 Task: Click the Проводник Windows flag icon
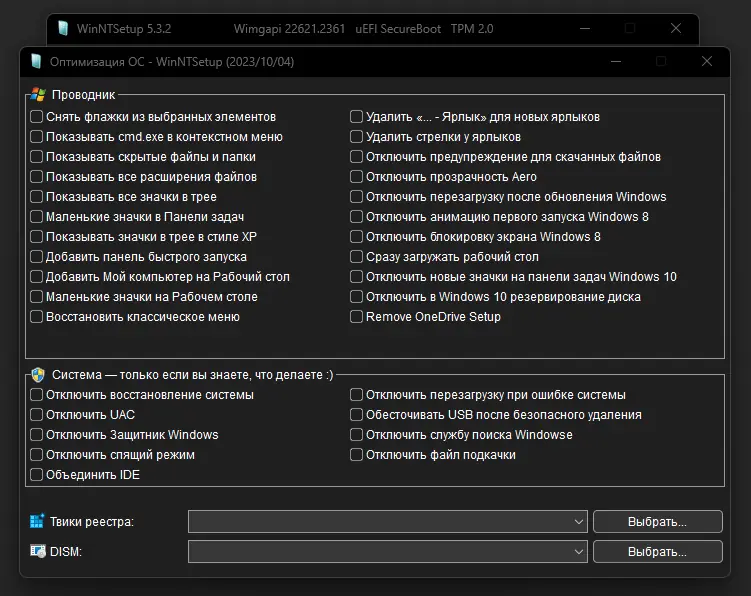click(x=37, y=94)
